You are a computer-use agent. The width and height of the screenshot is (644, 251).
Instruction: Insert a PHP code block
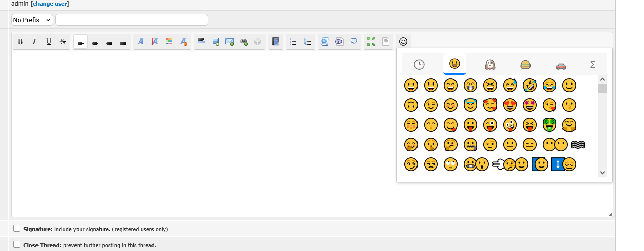(339, 41)
